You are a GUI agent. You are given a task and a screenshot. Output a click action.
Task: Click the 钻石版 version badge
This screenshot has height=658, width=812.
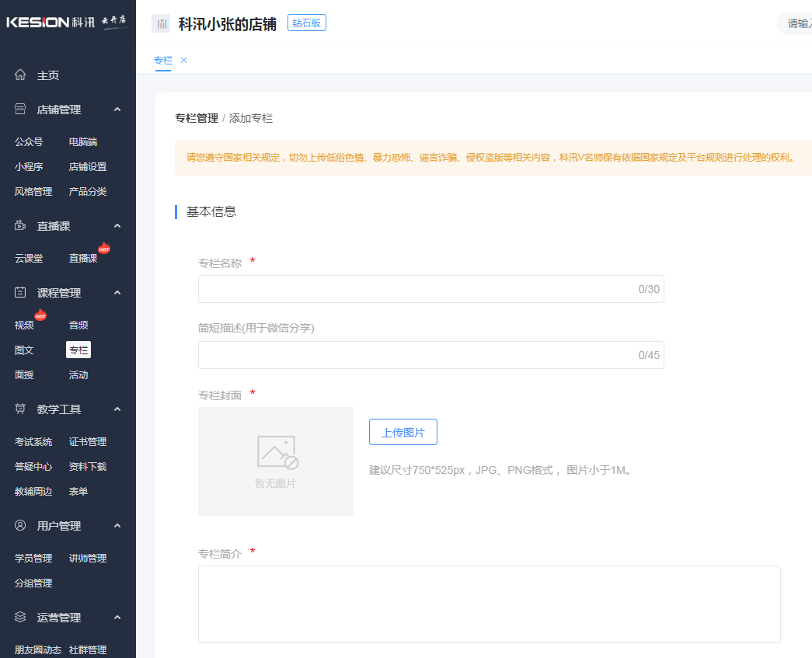[306, 23]
